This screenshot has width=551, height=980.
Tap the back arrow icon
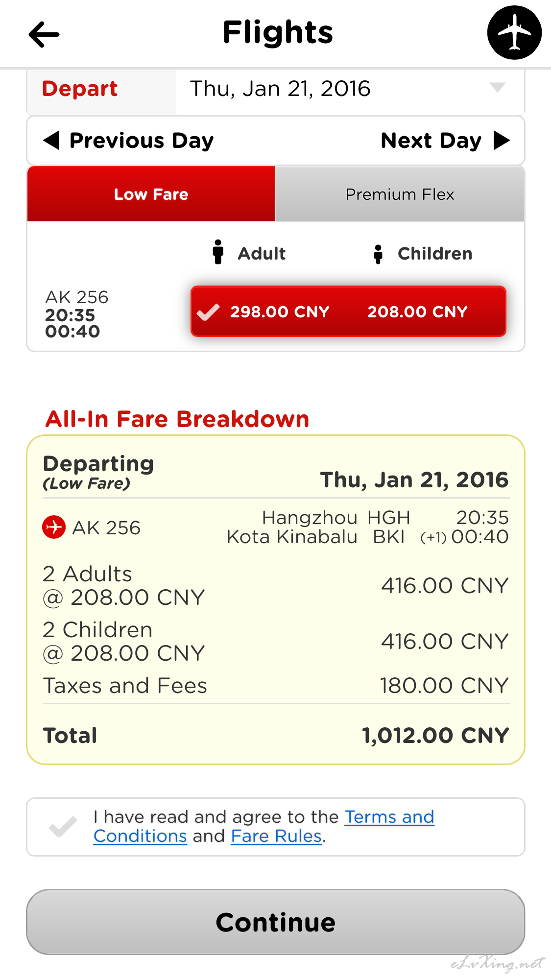click(44, 34)
